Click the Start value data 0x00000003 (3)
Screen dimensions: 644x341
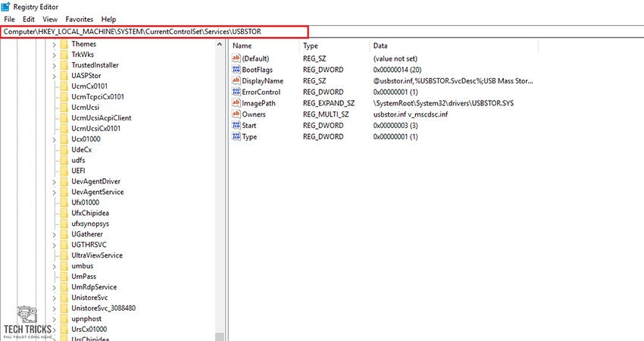click(x=395, y=125)
